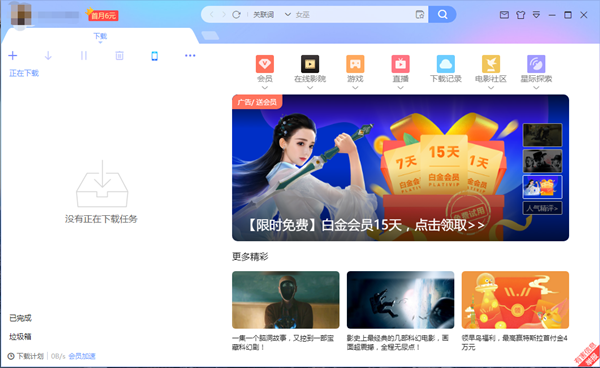
Task: Open the 星际探索 icon
Action: [536, 64]
